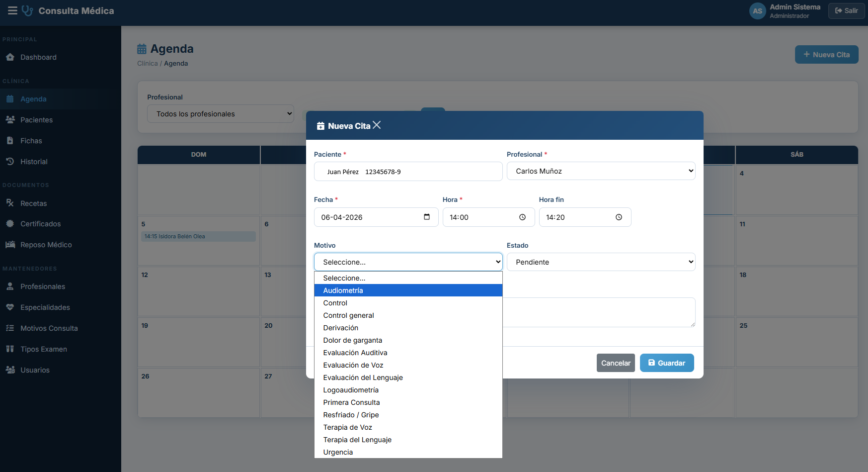
Task: Open the Carlos Muñoz Profesional dropdown
Action: click(x=601, y=171)
